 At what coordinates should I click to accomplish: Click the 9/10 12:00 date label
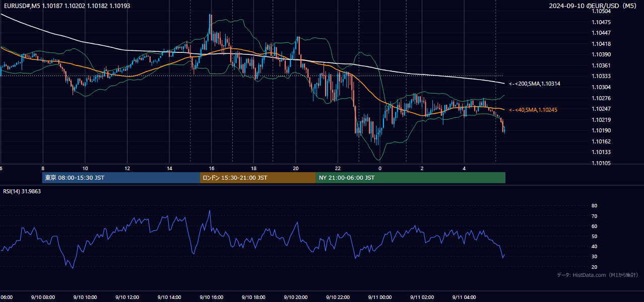tap(127, 297)
